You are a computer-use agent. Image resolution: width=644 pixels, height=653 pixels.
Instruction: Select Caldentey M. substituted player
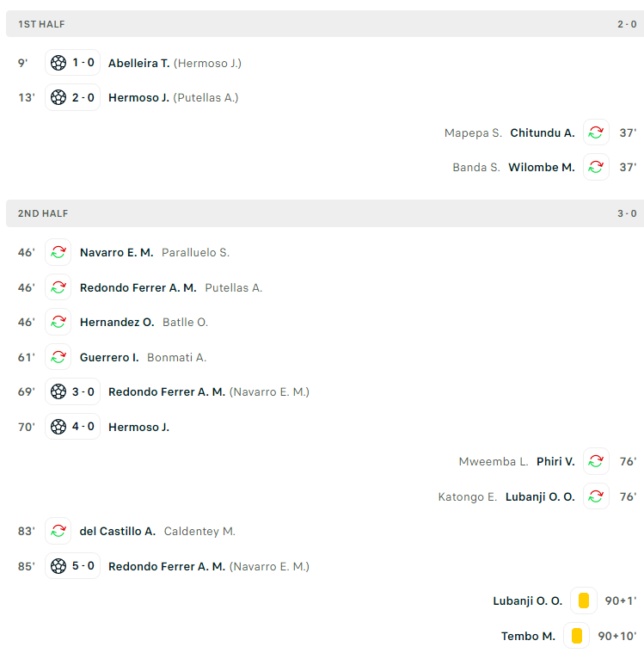tap(199, 532)
